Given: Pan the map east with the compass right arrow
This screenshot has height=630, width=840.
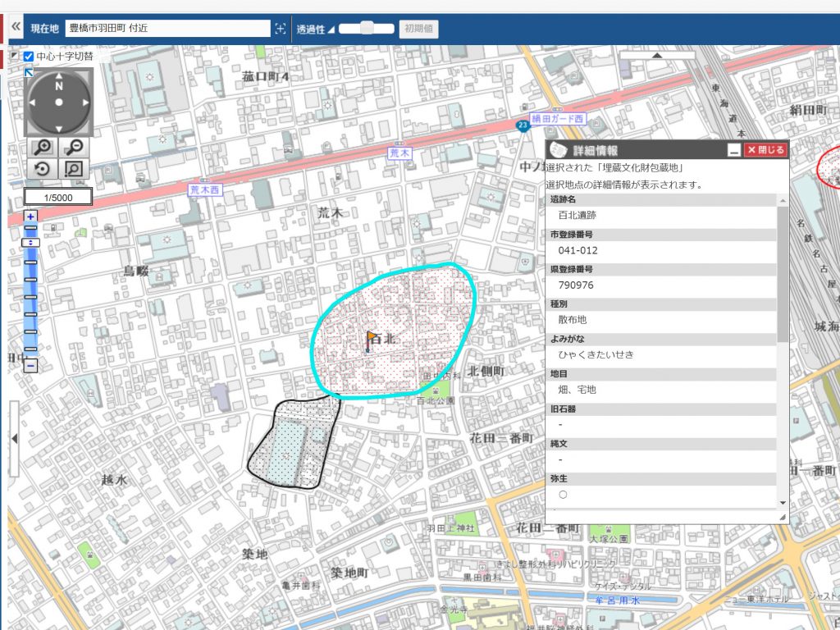Looking at the screenshot, I should click(x=85, y=103).
